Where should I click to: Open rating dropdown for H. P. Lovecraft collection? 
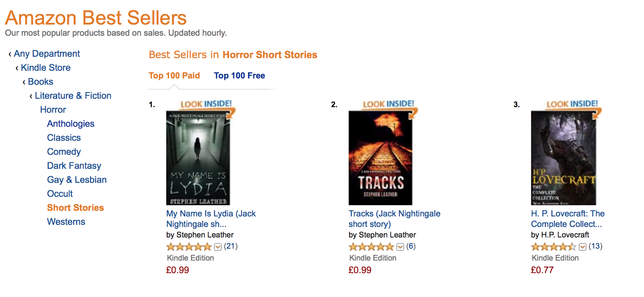pyautogui.click(x=582, y=247)
